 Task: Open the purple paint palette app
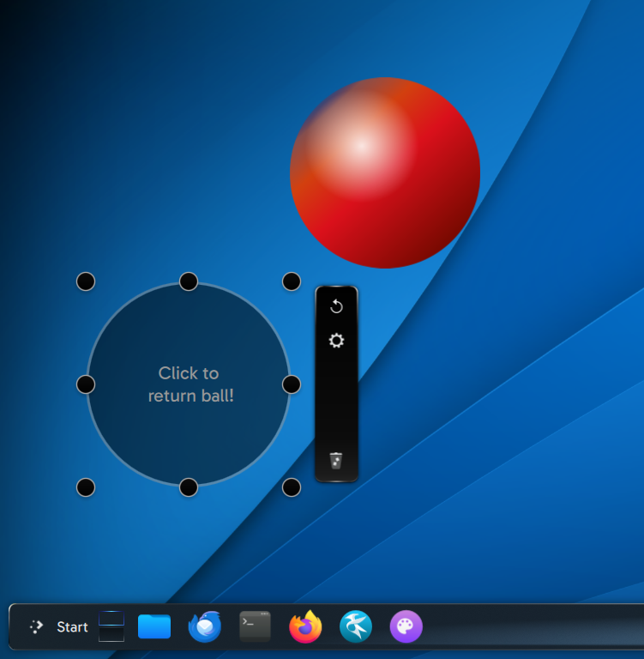click(406, 627)
